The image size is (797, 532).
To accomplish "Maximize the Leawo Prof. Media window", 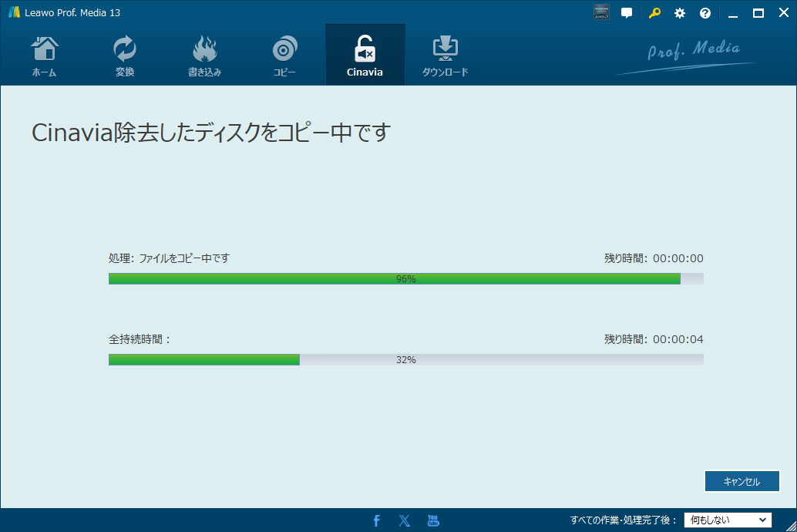I will coord(758,13).
